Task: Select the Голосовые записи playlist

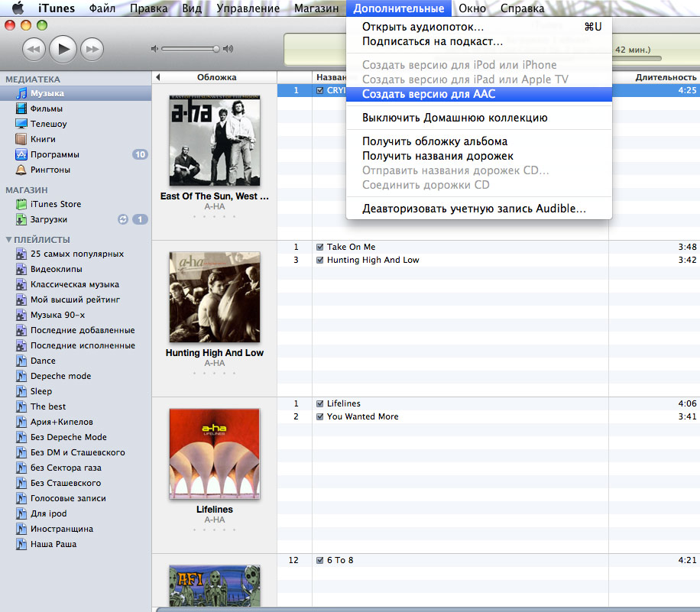Action: [x=68, y=498]
